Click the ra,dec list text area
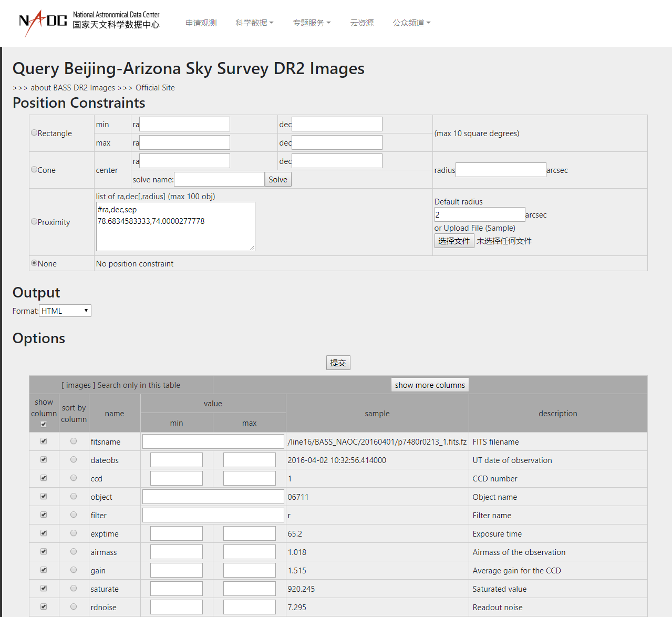This screenshot has height=617, width=672. tap(175, 227)
